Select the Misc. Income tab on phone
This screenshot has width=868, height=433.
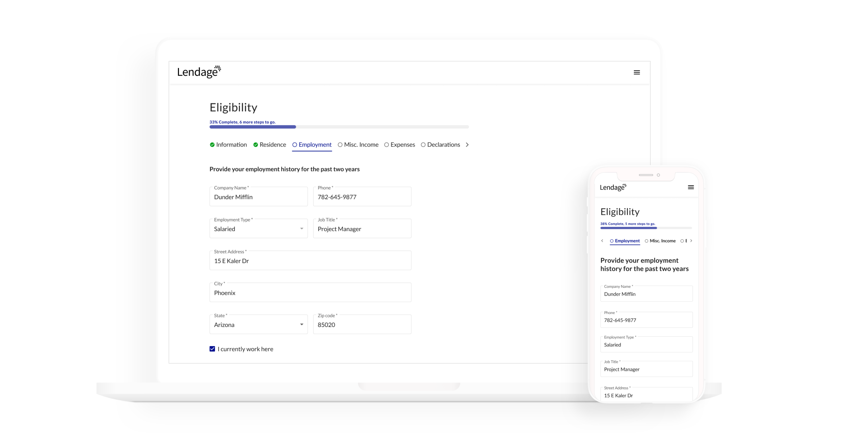(x=660, y=241)
